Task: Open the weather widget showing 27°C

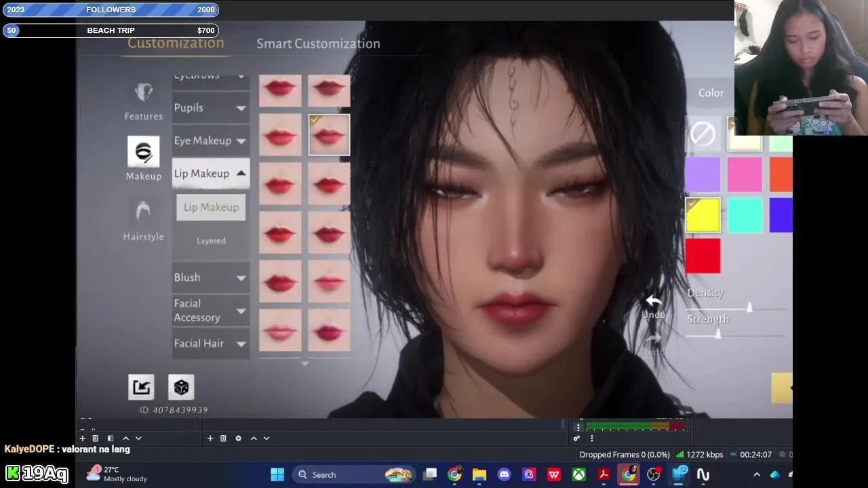Action: point(117,474)
